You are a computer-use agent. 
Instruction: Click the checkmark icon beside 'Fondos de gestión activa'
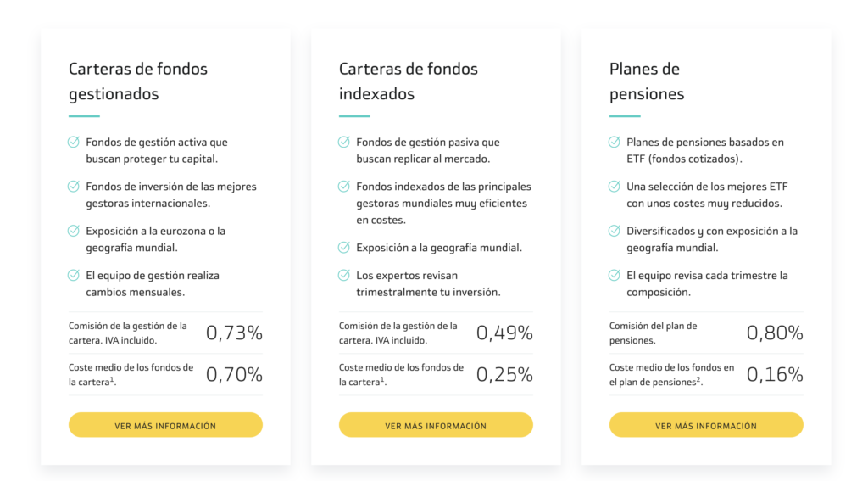click(x=74, y=142)
